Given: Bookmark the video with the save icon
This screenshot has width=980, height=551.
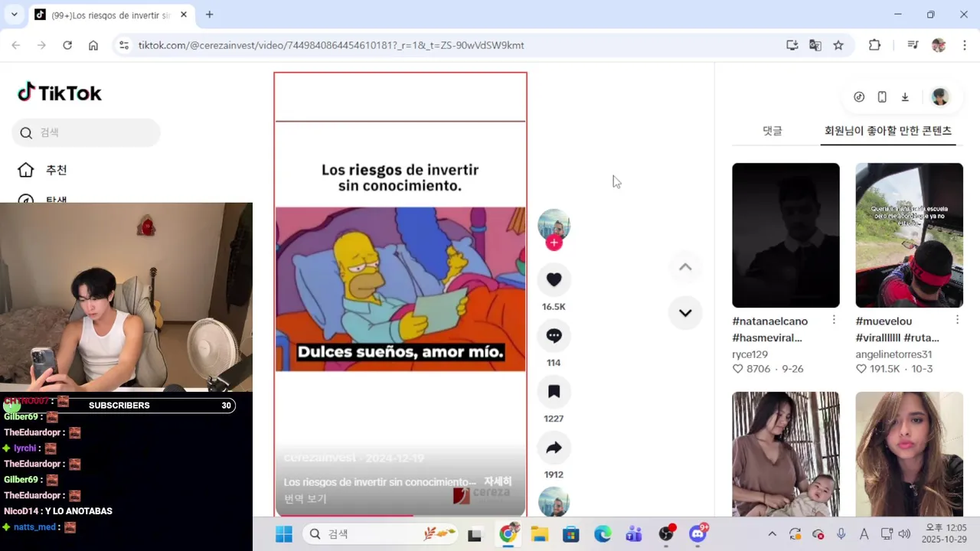Looking at the screenshot, I should [x=554, y=392].
